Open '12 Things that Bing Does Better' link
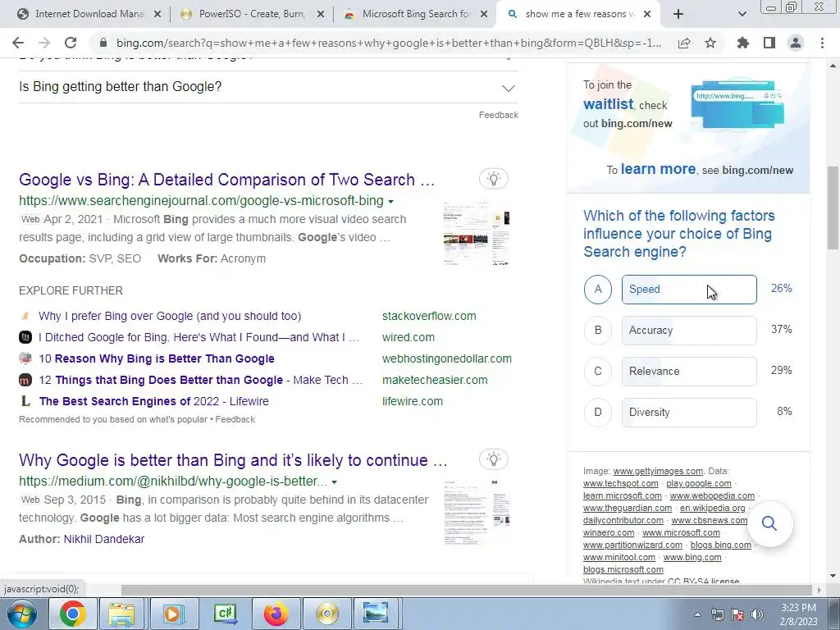The height and width of the screenshot is (630, 840). click(201, 380)
